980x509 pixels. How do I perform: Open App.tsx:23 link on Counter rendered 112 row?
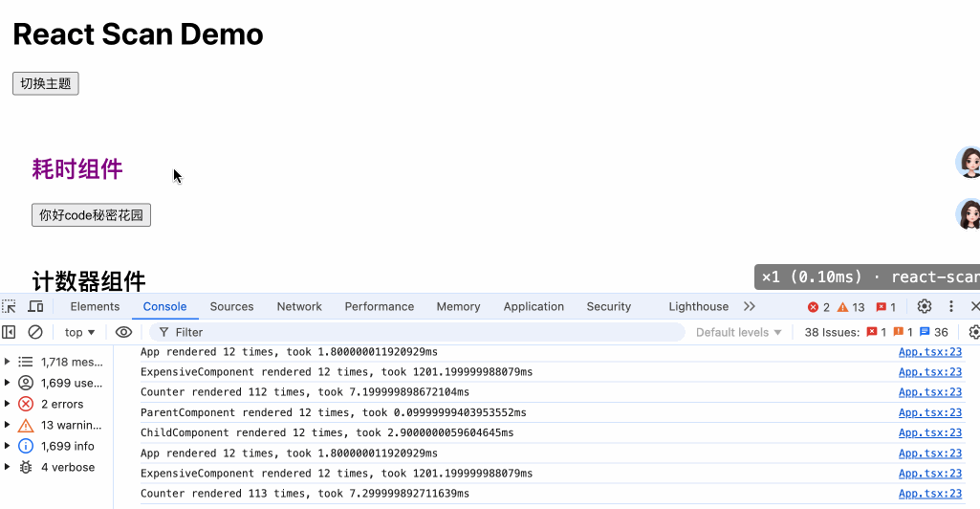pyautogui.click(x=930, y=392)
